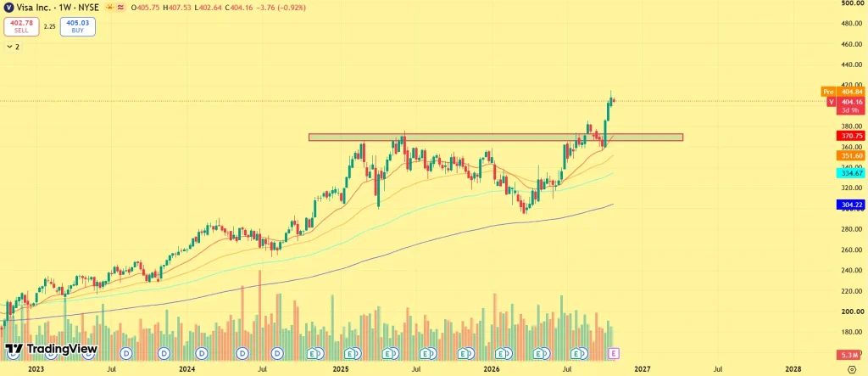Screen dimensions: 868x376
Task: Click the blue 304.22 moving average label
Action: [849, 205]
